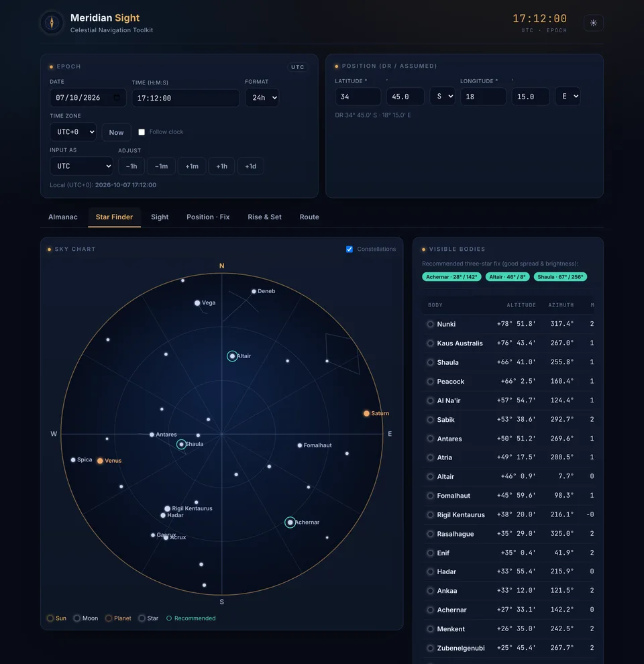644x664 pixels.
Task: Open the Sight tab
Action: pos(160,217)
